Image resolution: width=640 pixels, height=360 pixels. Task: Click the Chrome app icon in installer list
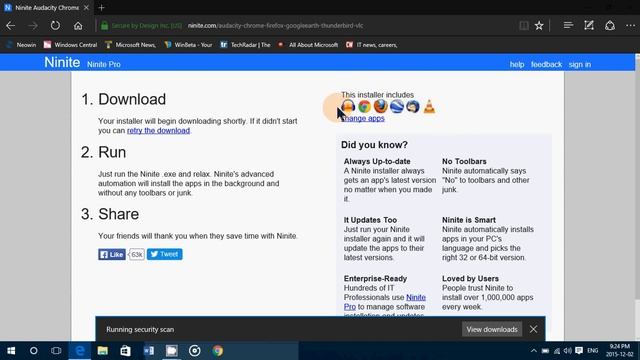click(x=364, y=107)
